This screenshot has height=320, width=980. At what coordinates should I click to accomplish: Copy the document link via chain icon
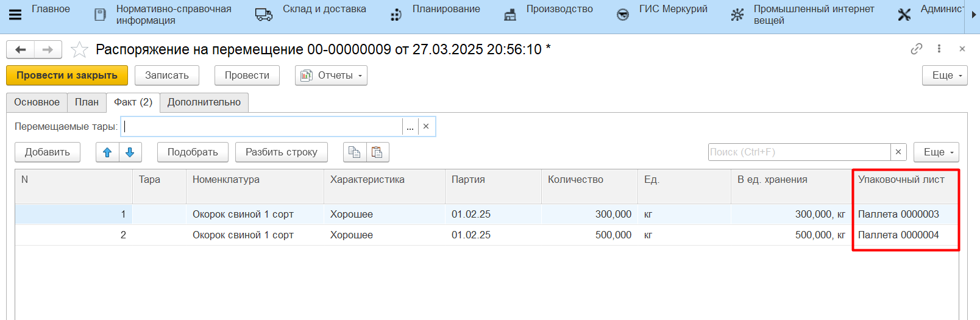pyautogui.click(x=916, y=49)
